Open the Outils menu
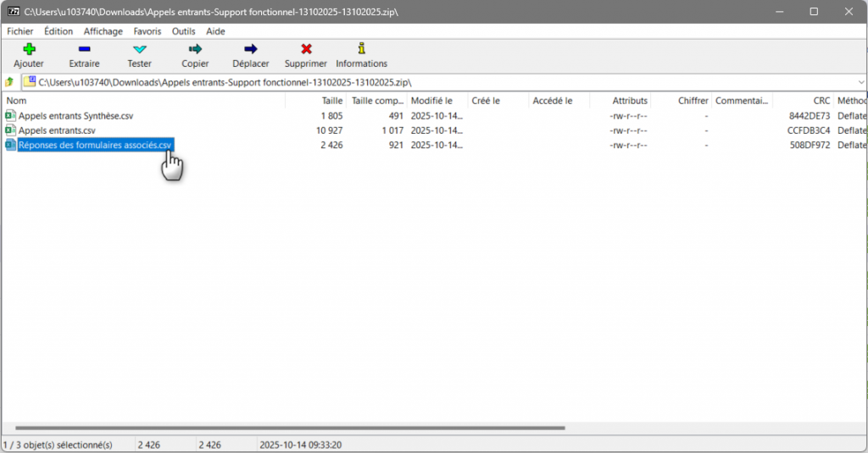The image size is (868, 453). [x=183, y=31]
